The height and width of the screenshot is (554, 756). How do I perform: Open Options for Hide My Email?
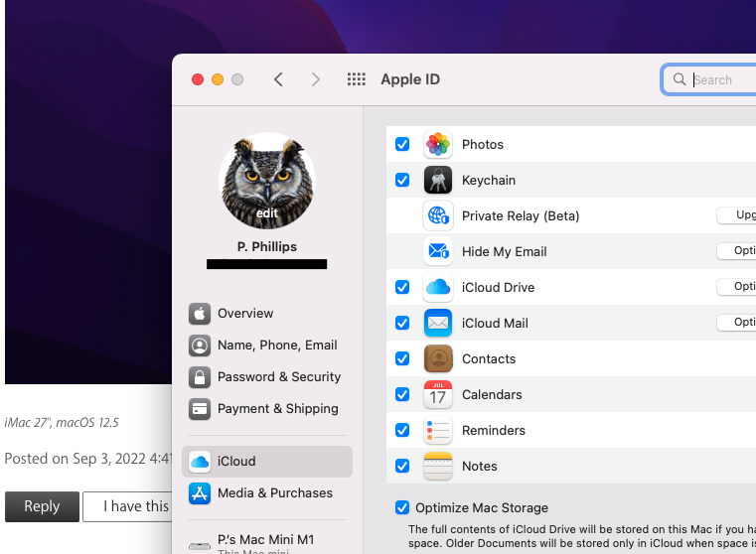coord(737,250)
